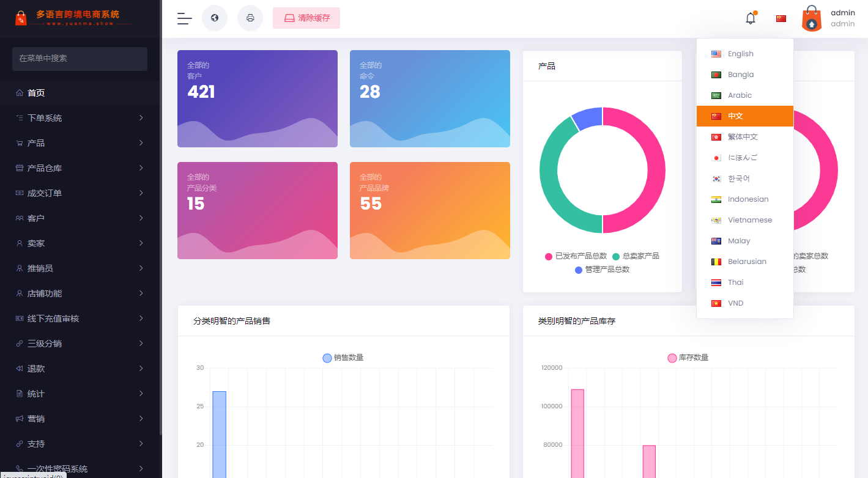Click the store logo in sidebar header
The image size is (868, 478).
coord(21,18)
